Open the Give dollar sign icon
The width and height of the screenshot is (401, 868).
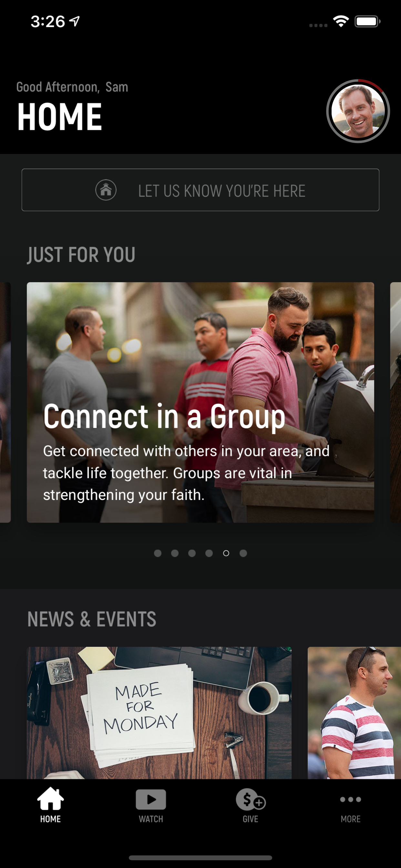pos(251,799)
